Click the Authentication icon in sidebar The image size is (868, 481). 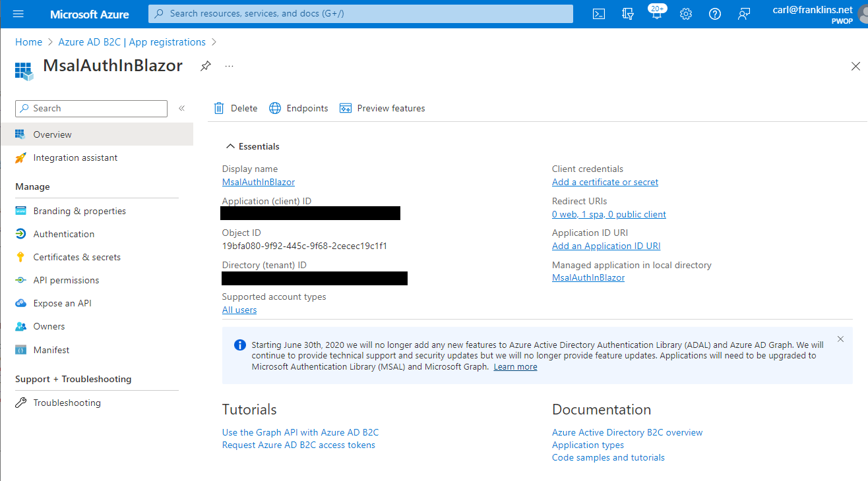pos(20,234)
